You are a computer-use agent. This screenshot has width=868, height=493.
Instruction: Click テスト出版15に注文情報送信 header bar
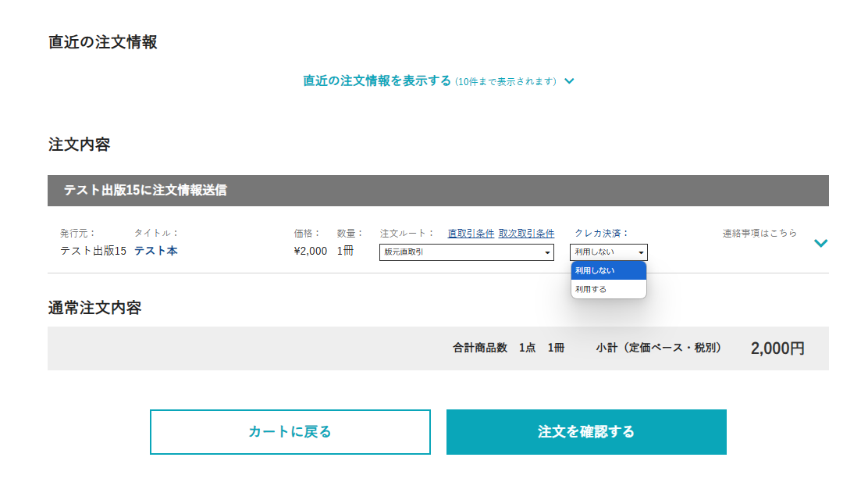(x=438, y=191)
